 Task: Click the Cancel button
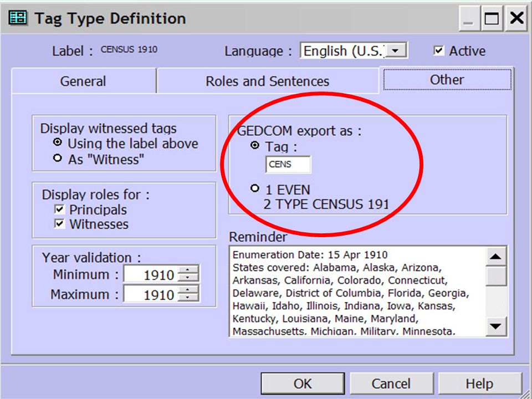coord(391,383)
